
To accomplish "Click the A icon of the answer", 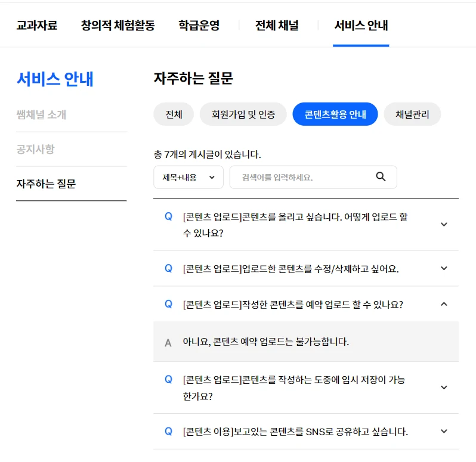I will pyautogui.click(x=168, y=343).
